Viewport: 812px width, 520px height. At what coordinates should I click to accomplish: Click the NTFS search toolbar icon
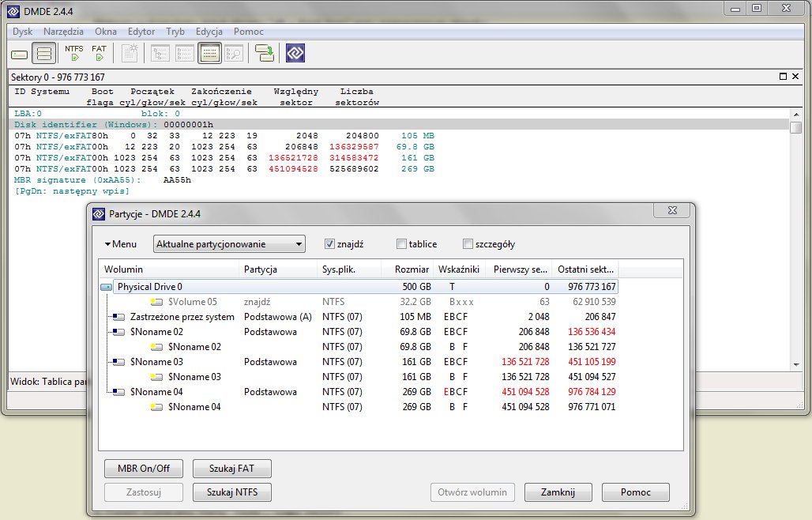pyautogui.click(x=73, y=53)
